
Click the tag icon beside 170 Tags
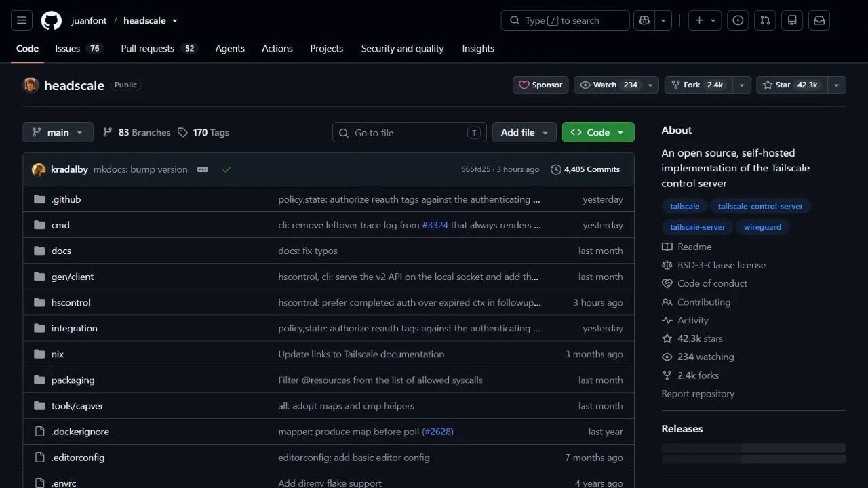[x=182, y=132]
